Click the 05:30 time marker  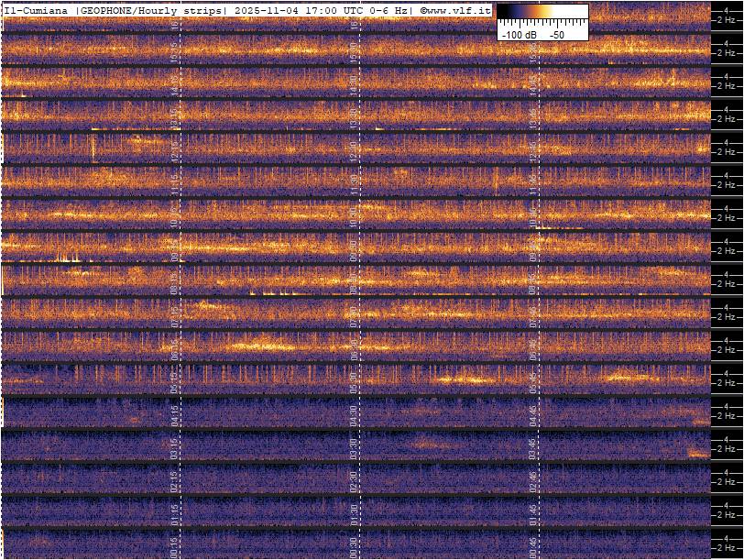(x=355, y=379)
